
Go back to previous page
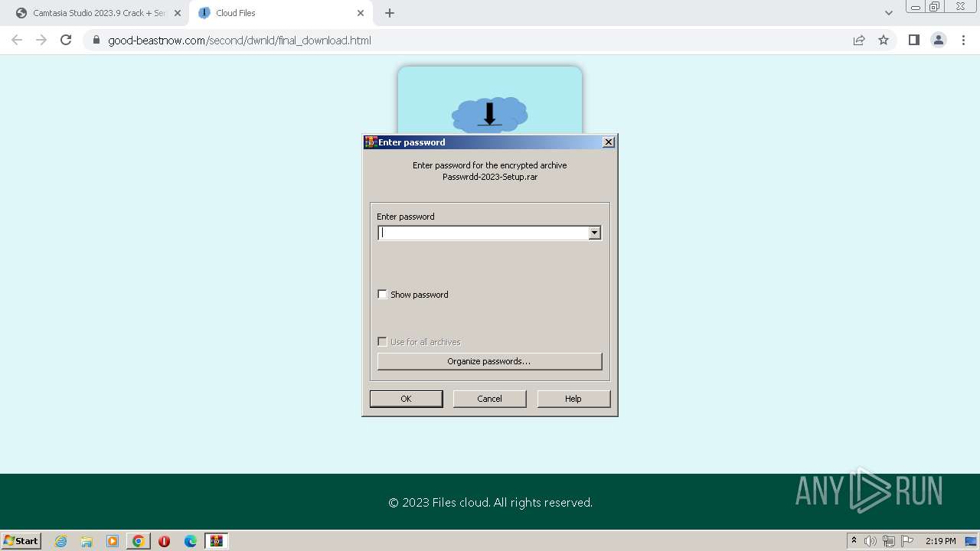[17, 40]
